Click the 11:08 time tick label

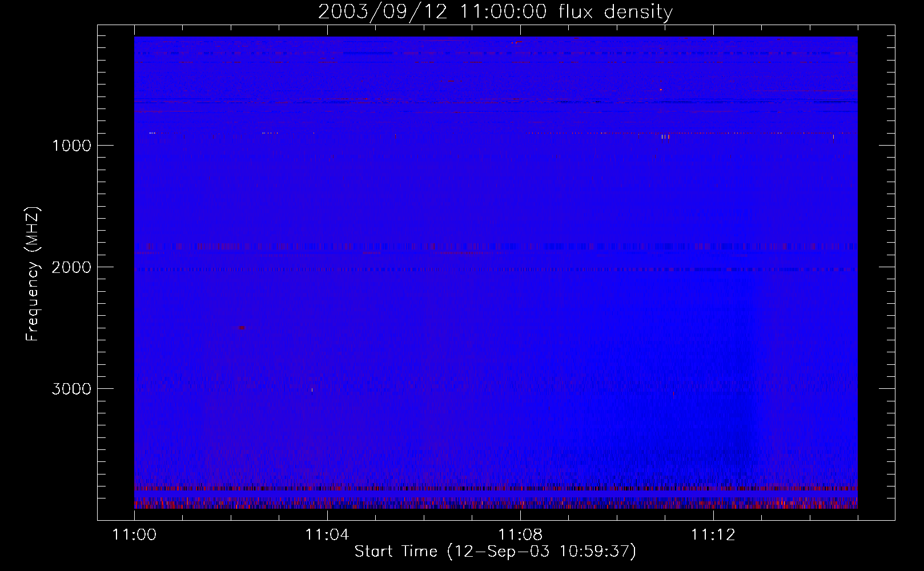pos(520,535)
